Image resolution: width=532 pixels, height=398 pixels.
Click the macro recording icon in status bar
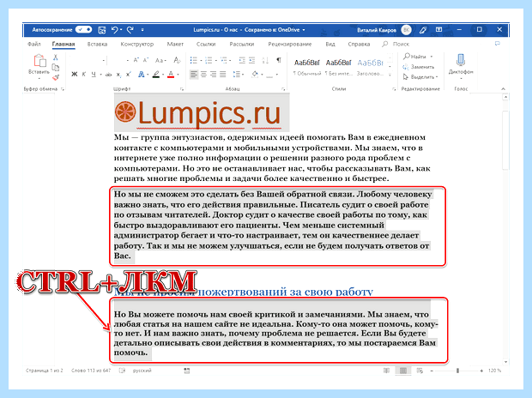point(186,371)
